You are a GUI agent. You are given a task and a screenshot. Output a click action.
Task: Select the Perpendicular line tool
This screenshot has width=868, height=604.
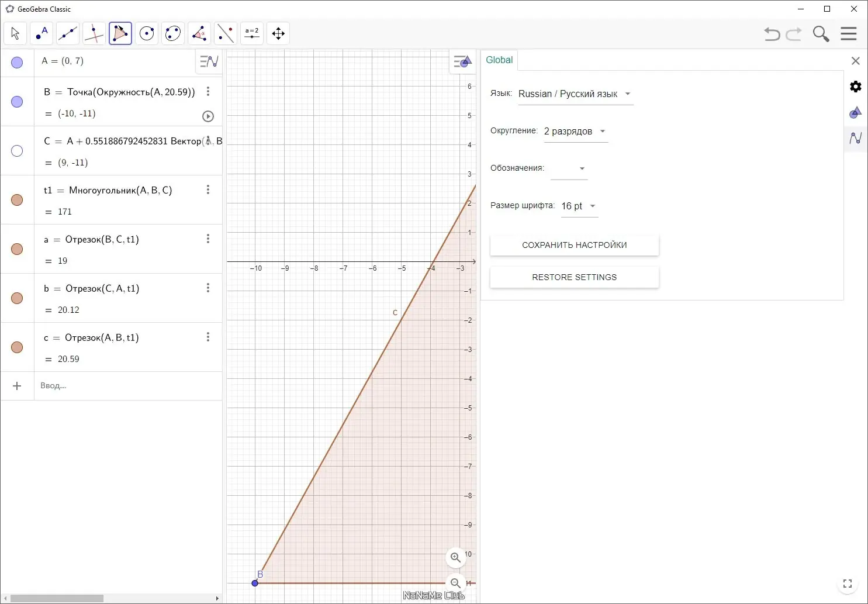click(94, 33)
